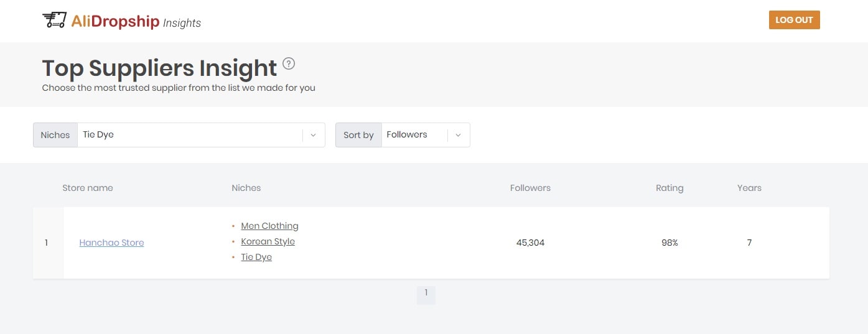Open the help question mark icon
This screenshot has width=868, height=334.
(289, 63)
